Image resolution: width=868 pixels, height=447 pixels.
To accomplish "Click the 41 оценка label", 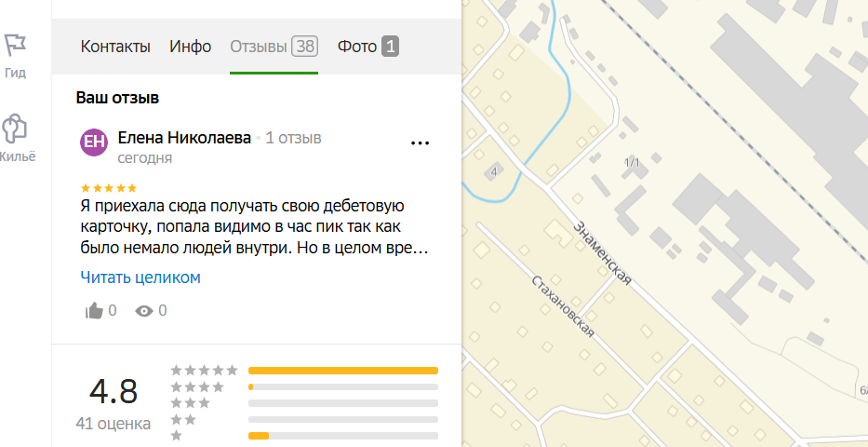I will pyautogui.click(x=114, y=425).
